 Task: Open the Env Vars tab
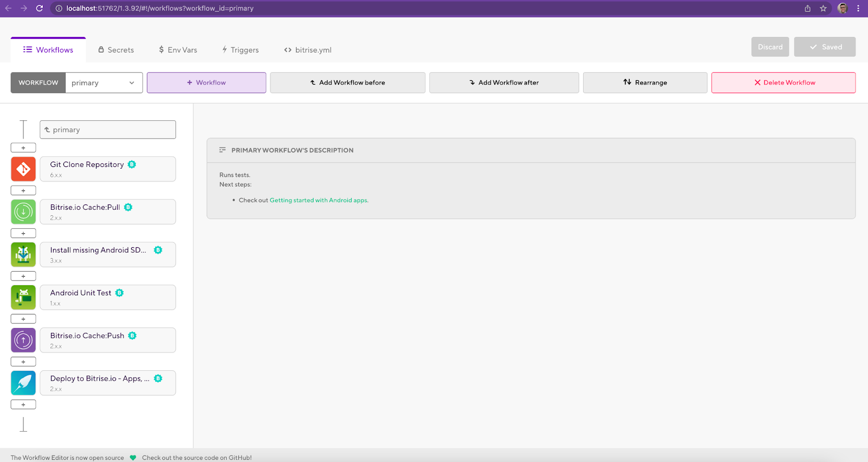(178, 50)
